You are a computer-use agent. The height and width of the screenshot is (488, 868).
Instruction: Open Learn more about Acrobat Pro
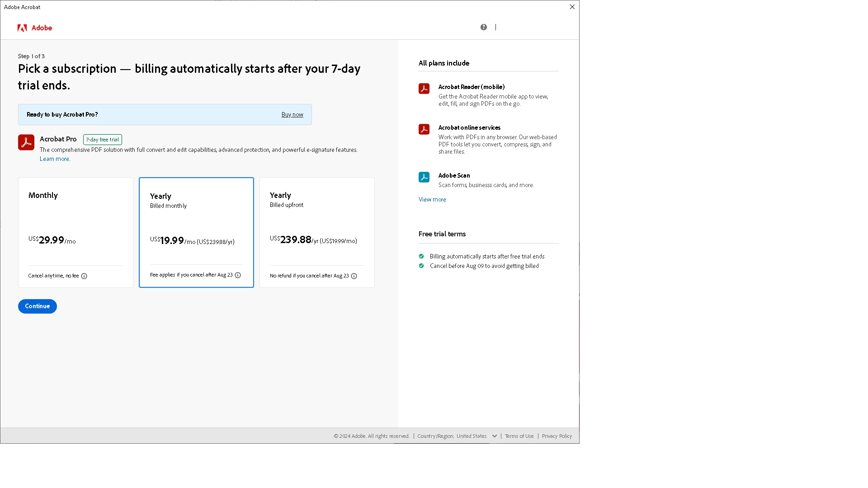click(x=54, y=159)
